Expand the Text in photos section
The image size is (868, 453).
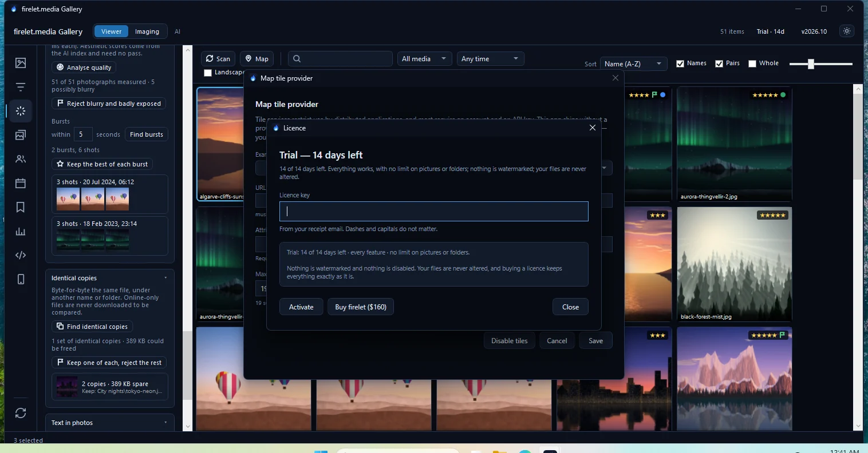click(110, 423)
